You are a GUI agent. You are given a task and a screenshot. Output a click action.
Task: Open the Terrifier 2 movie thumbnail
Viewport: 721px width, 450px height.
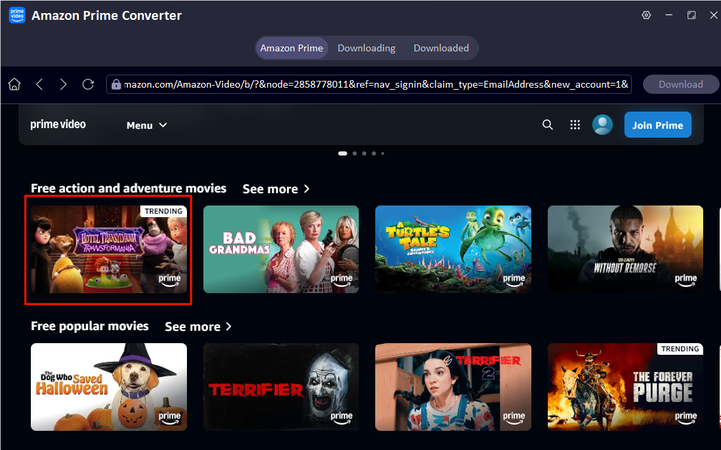point(453,387)
